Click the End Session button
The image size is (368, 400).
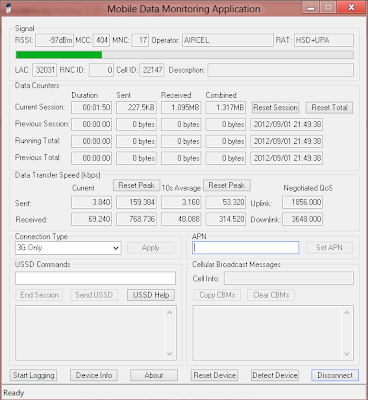39,295
